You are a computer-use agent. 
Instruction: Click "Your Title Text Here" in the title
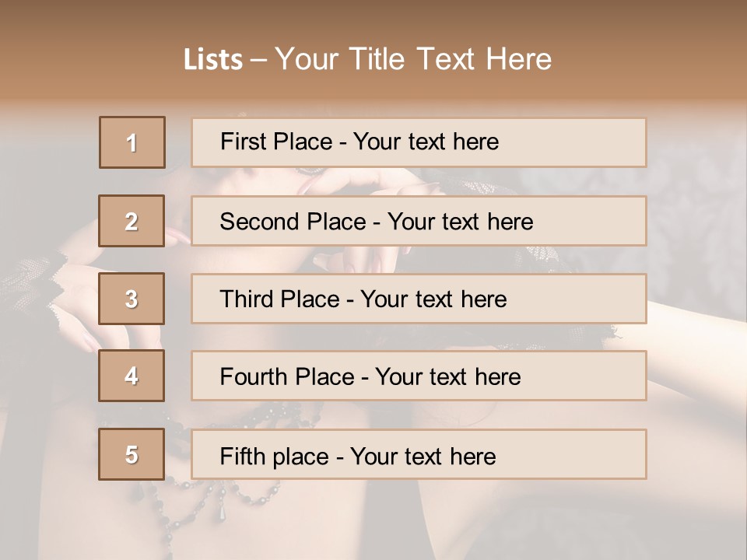point(413,59)
